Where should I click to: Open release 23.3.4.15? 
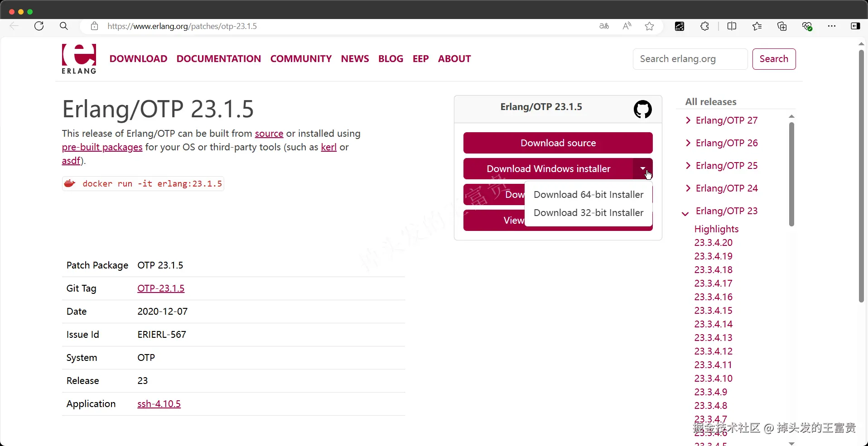(714, 311)
